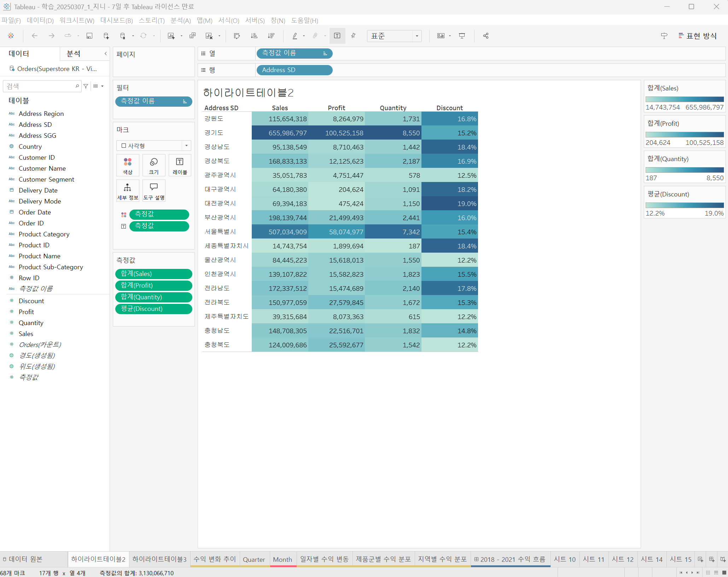Click the new worksheet icon at bottom
The width and height of the screenshot is (728, 577).
[700, 559]
